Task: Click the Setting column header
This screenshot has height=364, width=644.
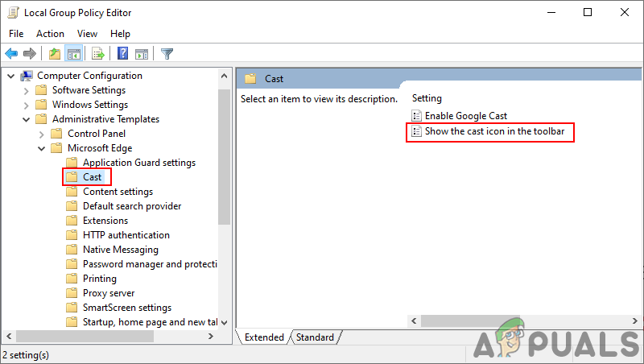Action: coord(427,98)
